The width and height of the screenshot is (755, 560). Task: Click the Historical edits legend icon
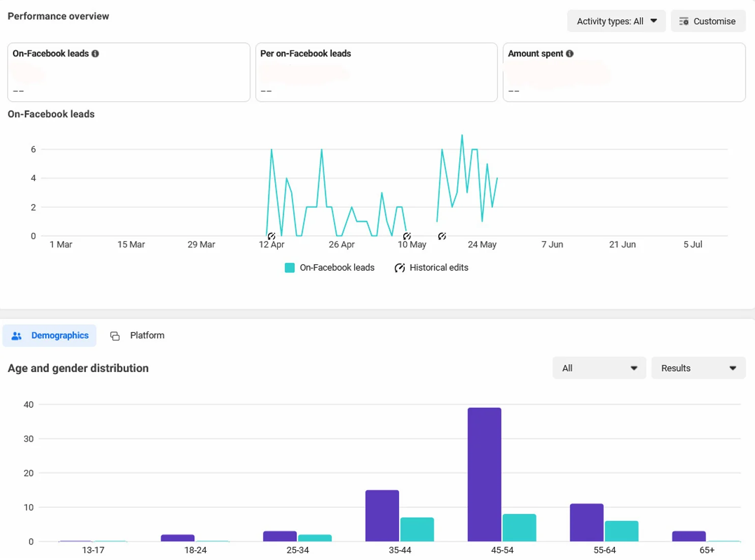[x=400, y=268]
